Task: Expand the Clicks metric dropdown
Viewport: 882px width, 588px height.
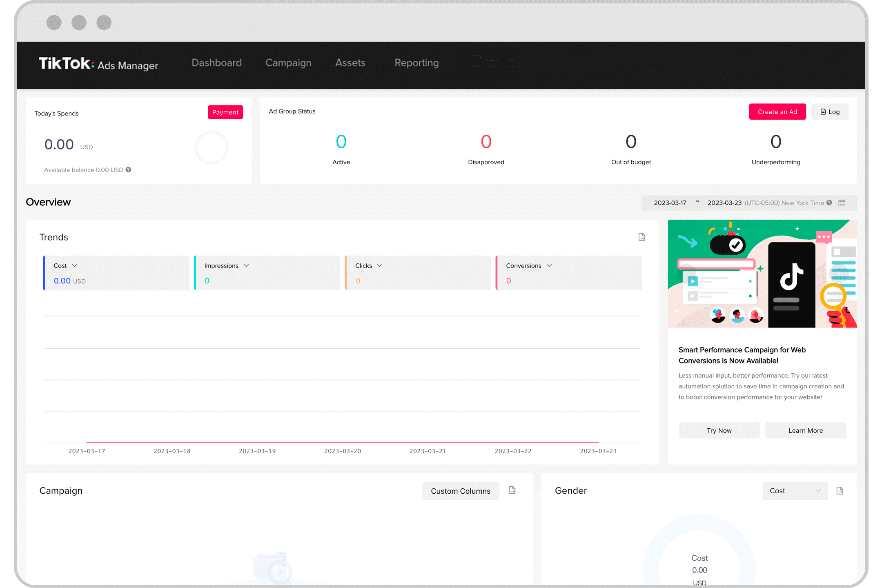Action: click(x=380, y=266)
